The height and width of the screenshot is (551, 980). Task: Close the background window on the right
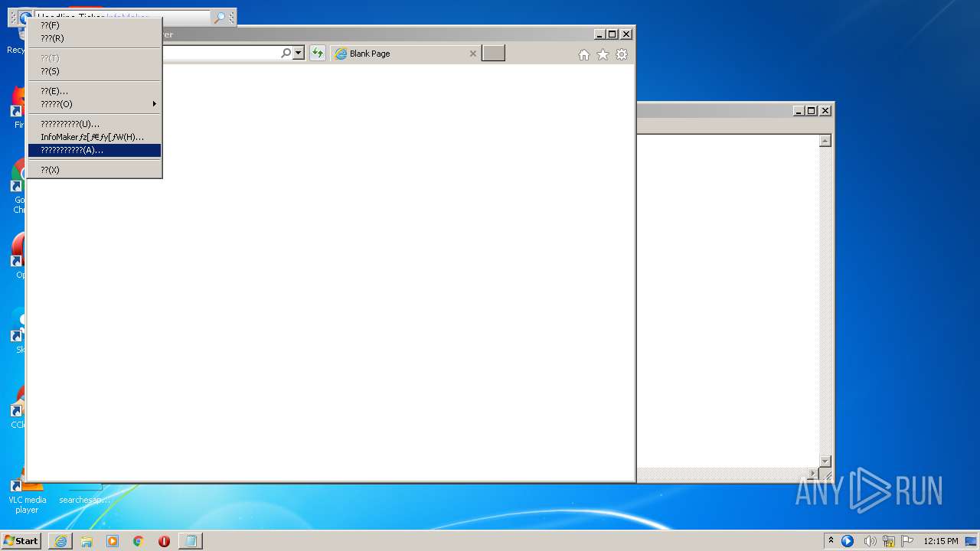click(x=825, y=111)
